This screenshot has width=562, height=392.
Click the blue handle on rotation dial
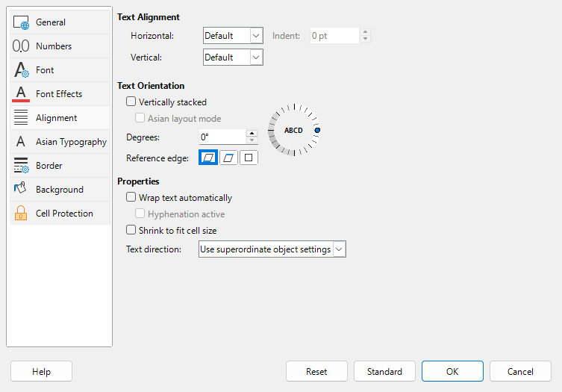317,130
